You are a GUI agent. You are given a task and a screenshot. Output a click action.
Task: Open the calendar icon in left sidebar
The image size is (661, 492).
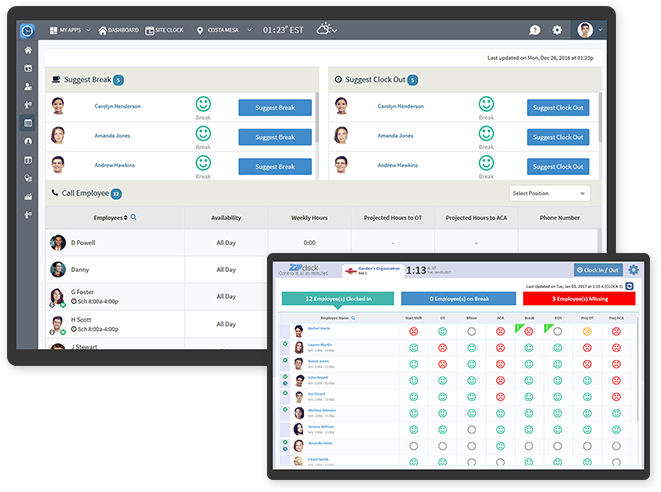(28, 68)
